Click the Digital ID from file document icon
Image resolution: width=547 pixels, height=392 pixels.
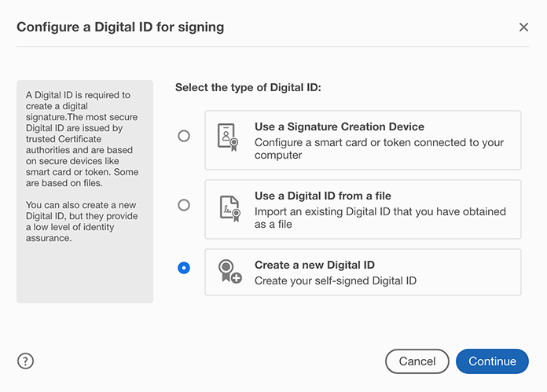[x=230, y=208]
